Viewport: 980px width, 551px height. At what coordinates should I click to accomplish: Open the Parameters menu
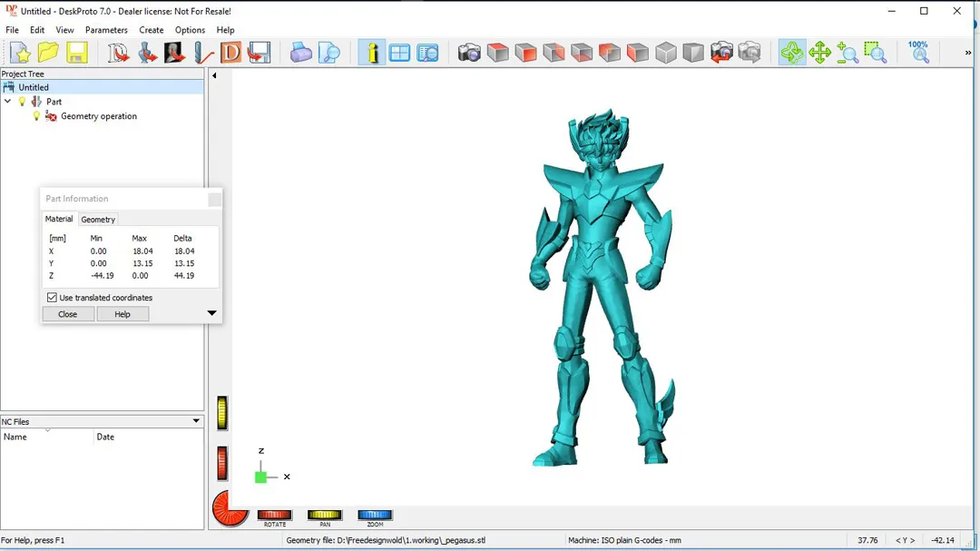click(106, 30)
